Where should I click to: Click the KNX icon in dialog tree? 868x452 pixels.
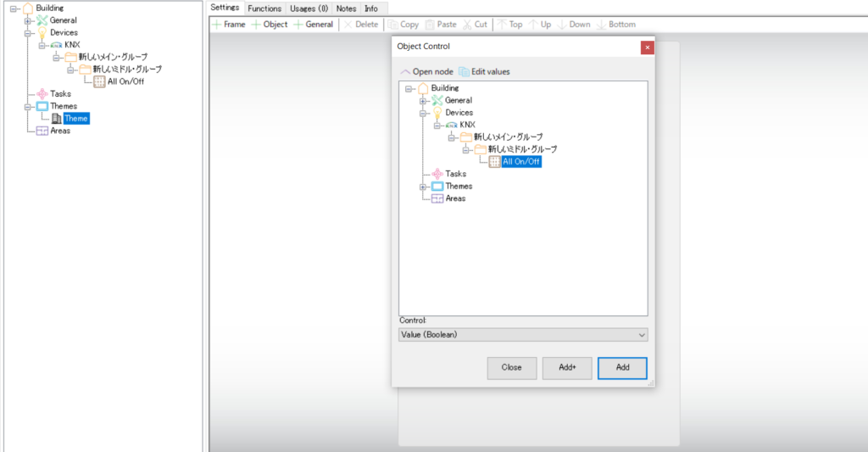(x=452, y=125)
